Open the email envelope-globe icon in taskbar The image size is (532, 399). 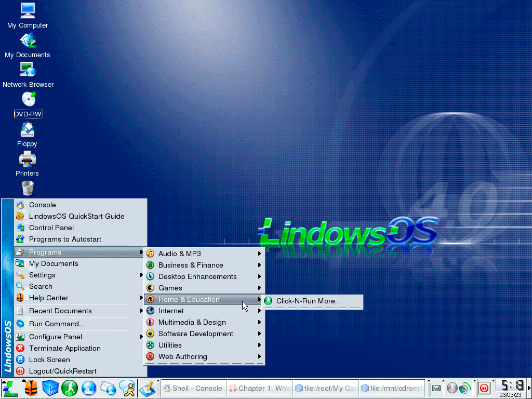point(108,388)
